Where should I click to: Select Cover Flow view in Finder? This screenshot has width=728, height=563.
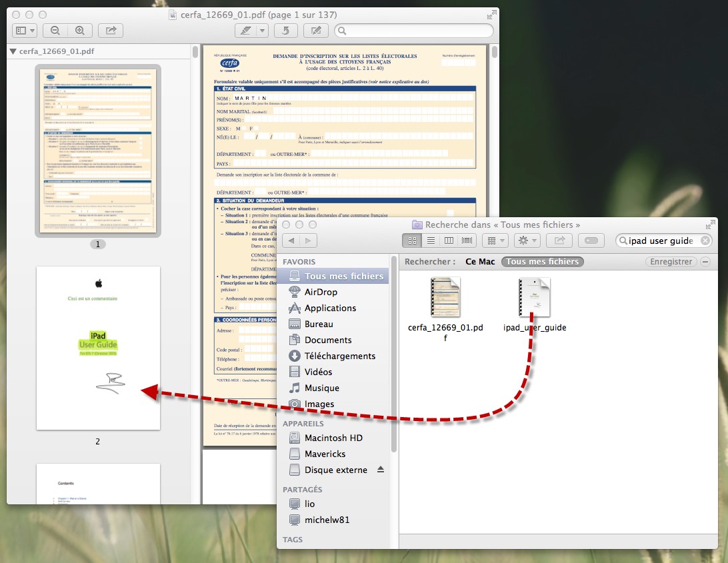[x=466, y=241]
